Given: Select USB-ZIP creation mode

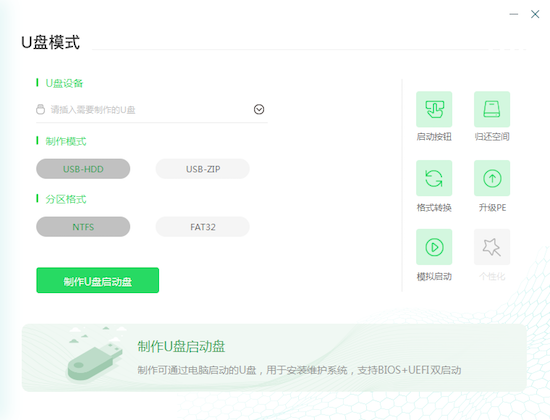Looking at the screenshot, I should tap(203, 169).
